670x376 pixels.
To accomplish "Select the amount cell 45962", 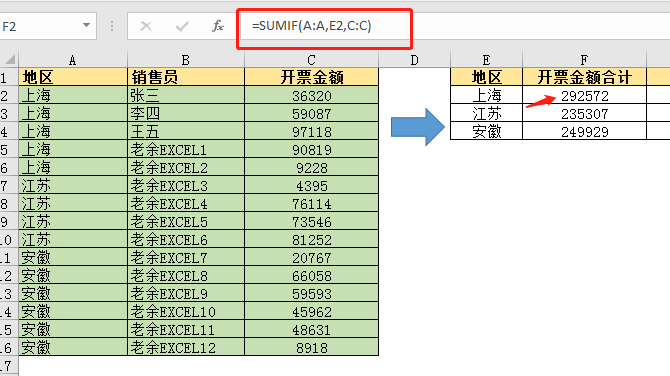I will (x=311, y=311).
